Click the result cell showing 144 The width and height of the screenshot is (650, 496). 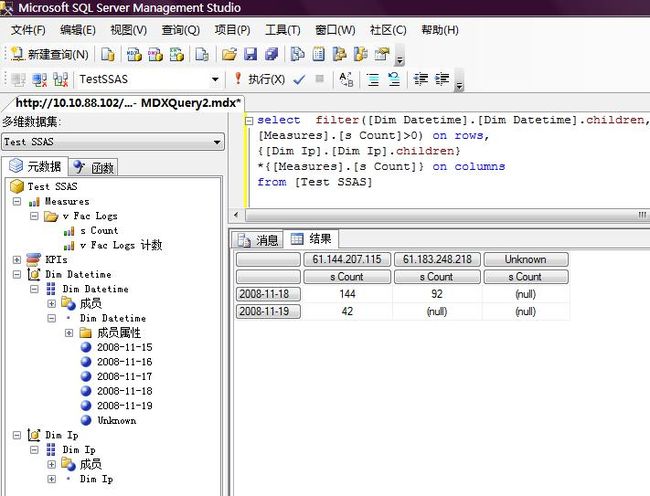point(347,294)
